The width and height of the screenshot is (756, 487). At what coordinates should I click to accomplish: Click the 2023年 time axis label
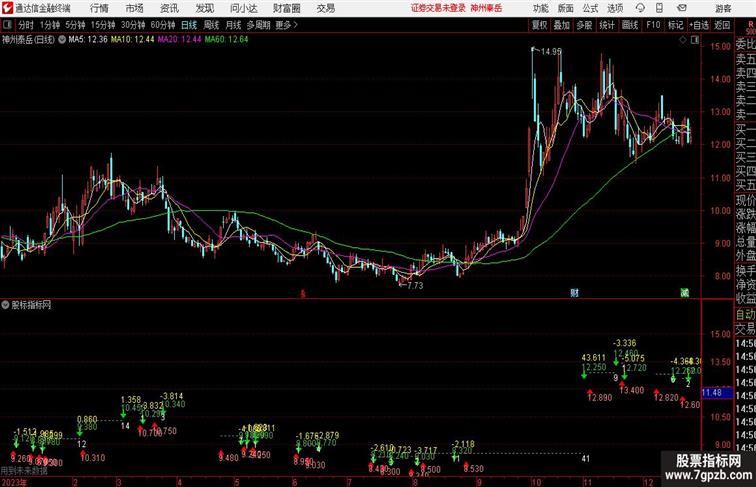(14, 482)
